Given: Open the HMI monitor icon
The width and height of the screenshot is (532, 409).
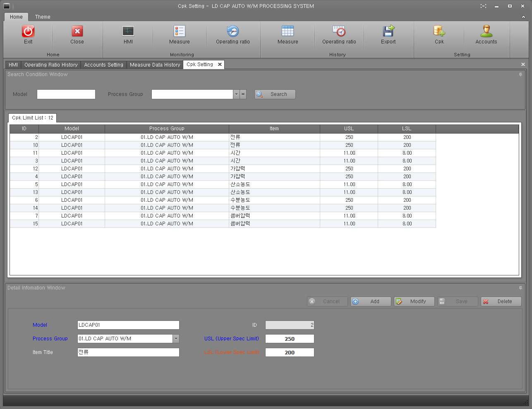Looking at the screenshot, I should (x=128, y=31).
